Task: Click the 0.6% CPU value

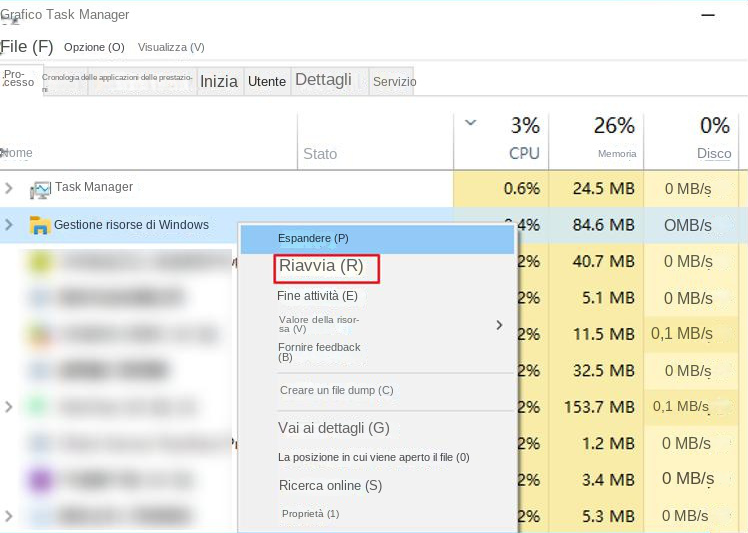Action: point(522,188)
